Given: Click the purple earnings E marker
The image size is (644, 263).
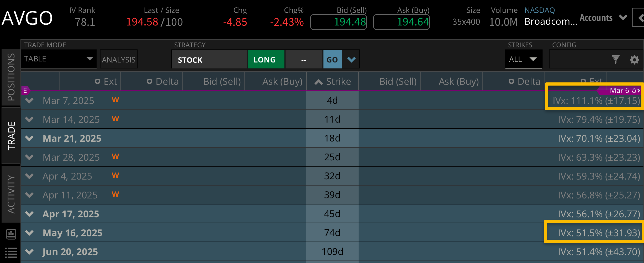Looking at the screenshot, I should point(25,91).
